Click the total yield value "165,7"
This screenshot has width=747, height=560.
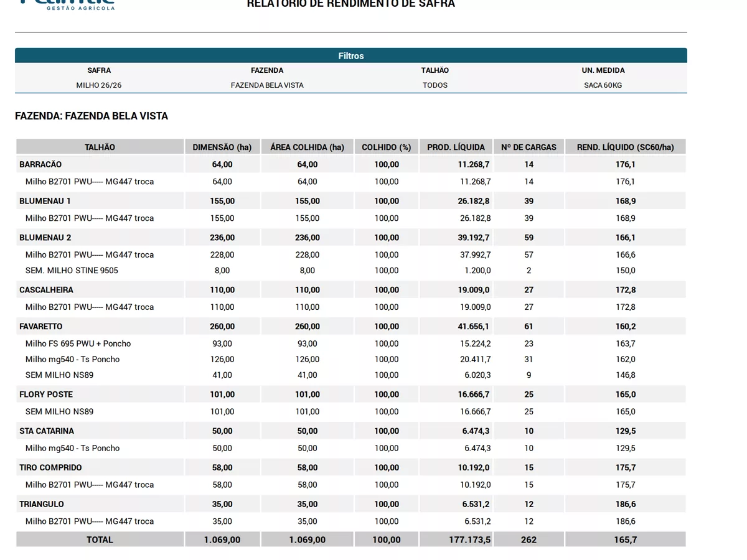point(625,539)
